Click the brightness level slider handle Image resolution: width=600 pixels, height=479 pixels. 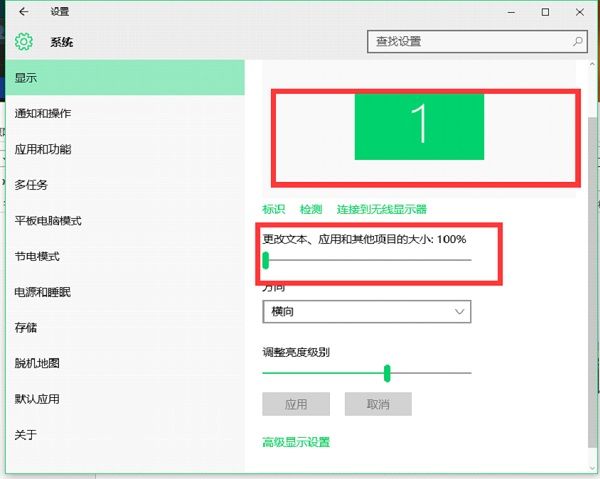coord(387,373)
